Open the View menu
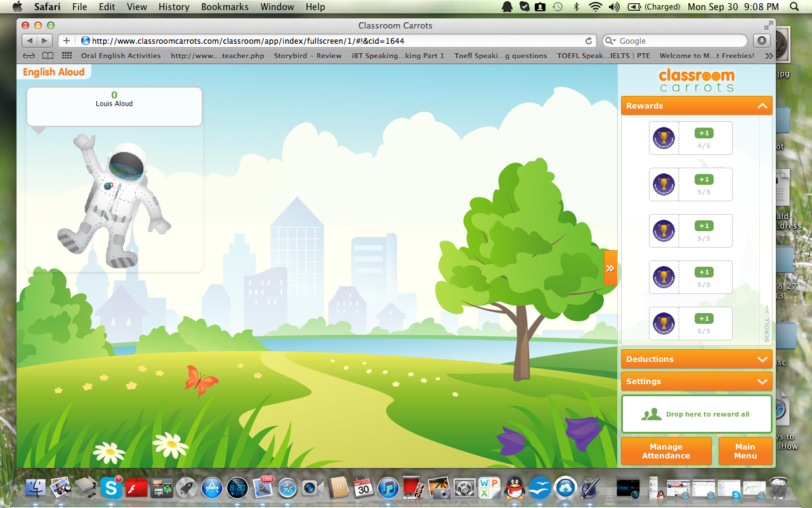 coord(137,7)
